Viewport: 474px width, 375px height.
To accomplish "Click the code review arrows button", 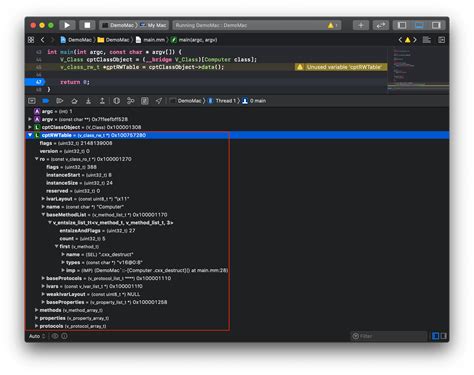I will [381, 25].
